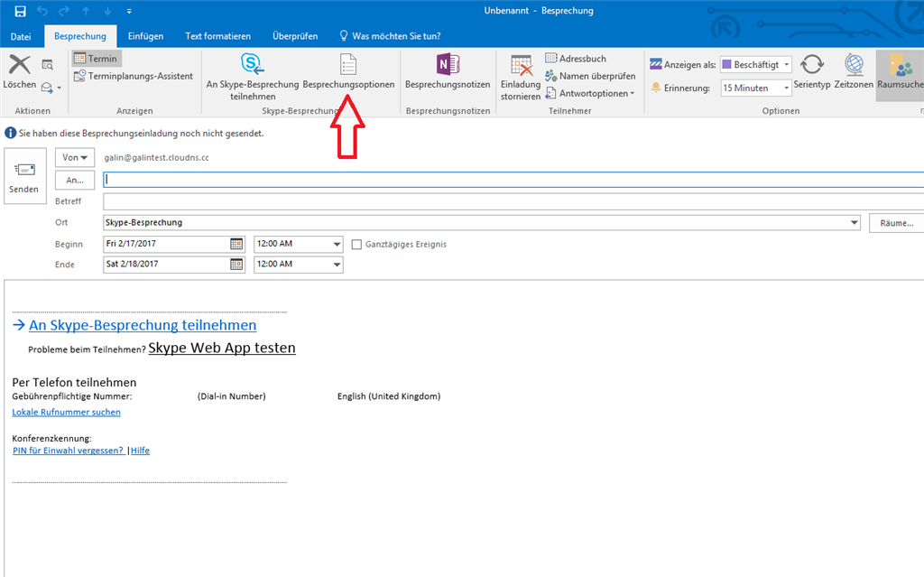Click into the An recipients field
924x577 pixels.
point(513,180)
